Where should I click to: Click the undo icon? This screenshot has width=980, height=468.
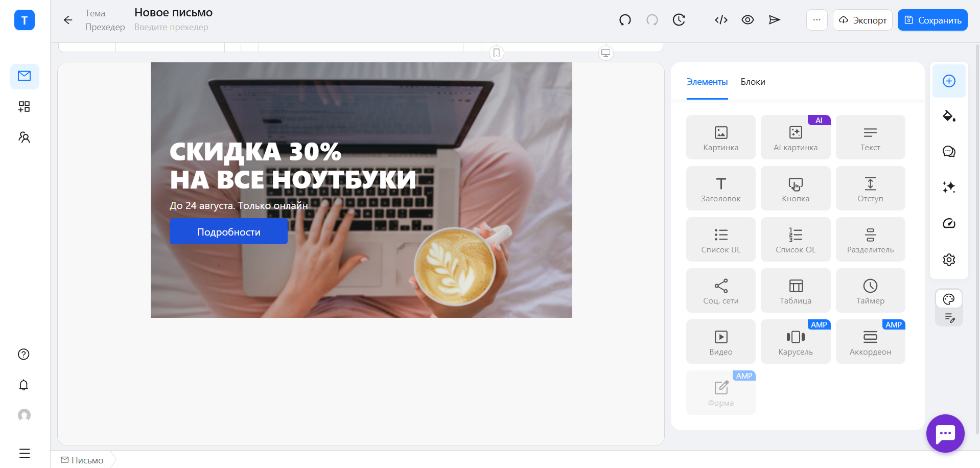625,20
